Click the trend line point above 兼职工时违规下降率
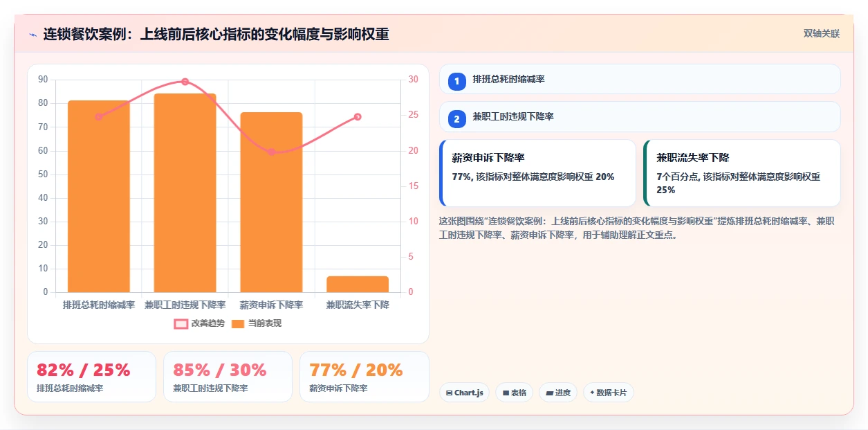 click(x=185, y=82)
